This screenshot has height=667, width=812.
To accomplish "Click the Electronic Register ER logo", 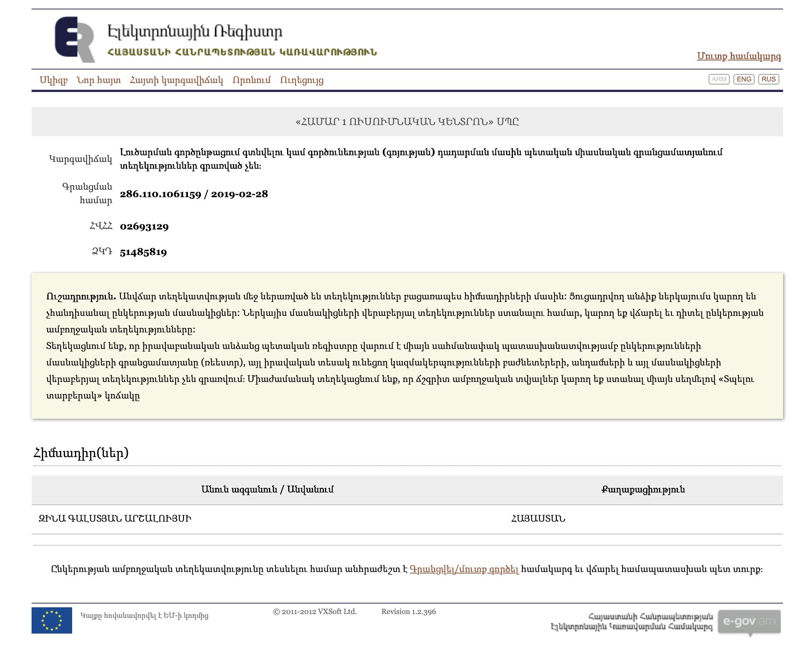I will point(75,39).
